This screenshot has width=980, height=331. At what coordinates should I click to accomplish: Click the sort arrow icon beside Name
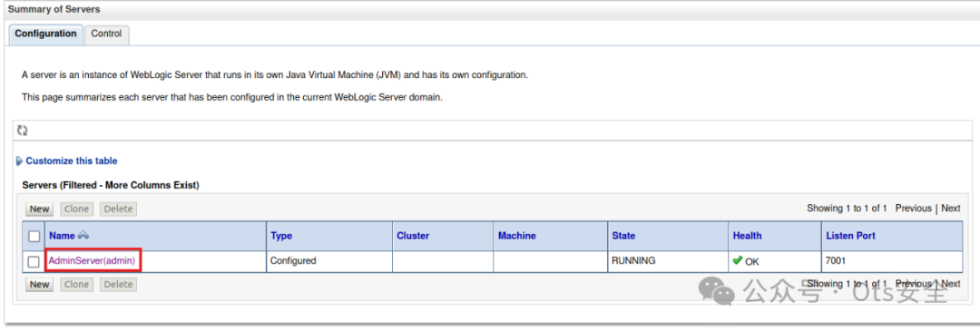point(83,236)
